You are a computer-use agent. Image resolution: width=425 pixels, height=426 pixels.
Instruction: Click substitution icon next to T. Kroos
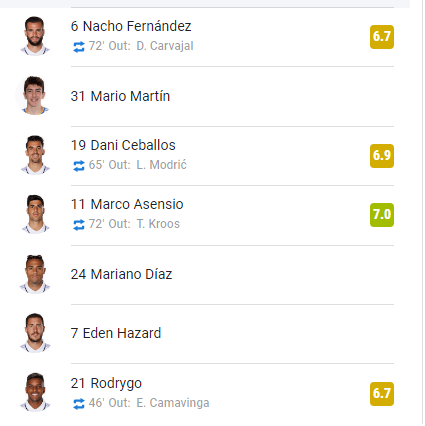point(79,225)
